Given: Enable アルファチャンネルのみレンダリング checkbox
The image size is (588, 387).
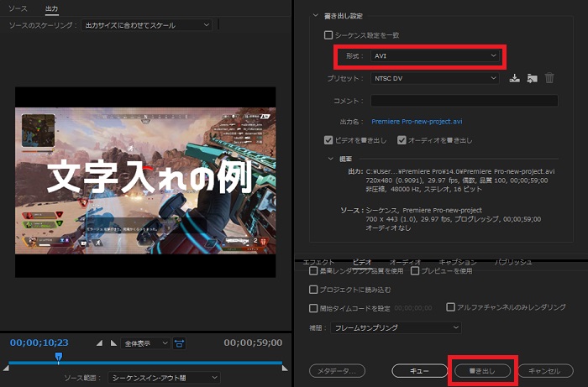Looking at the screenshot, I should click(450, 307).
